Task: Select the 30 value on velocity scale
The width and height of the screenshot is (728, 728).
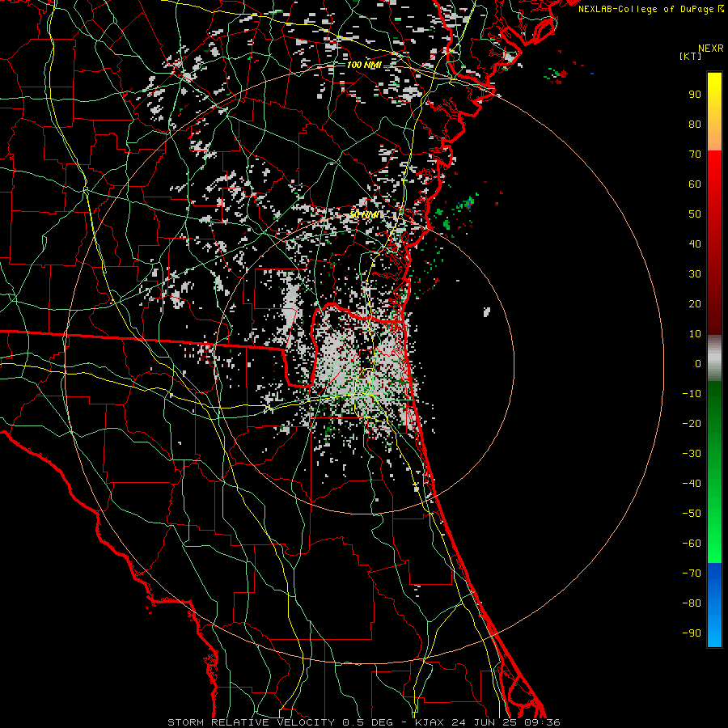Action: pyautogui.click(x=695, y=274)
